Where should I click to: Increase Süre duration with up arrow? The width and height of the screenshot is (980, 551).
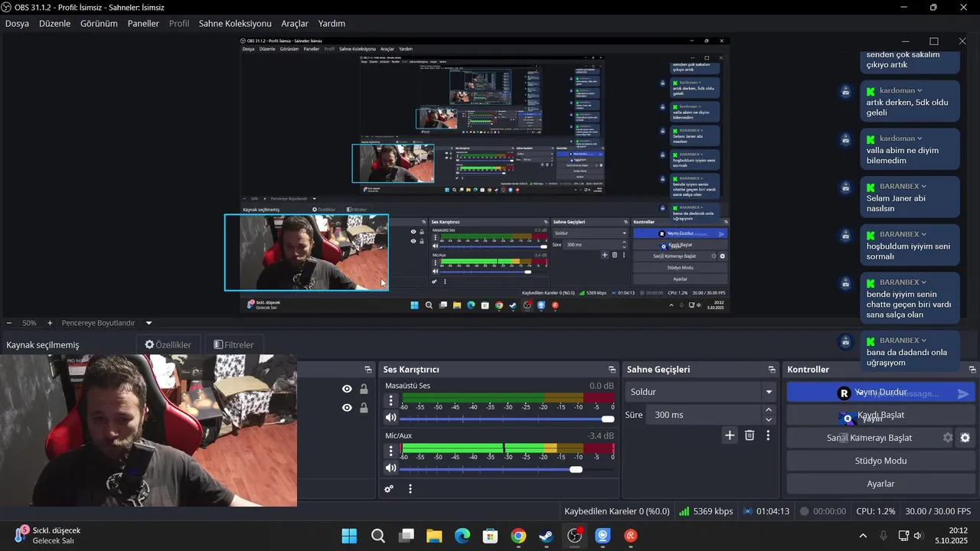[769, 409]
